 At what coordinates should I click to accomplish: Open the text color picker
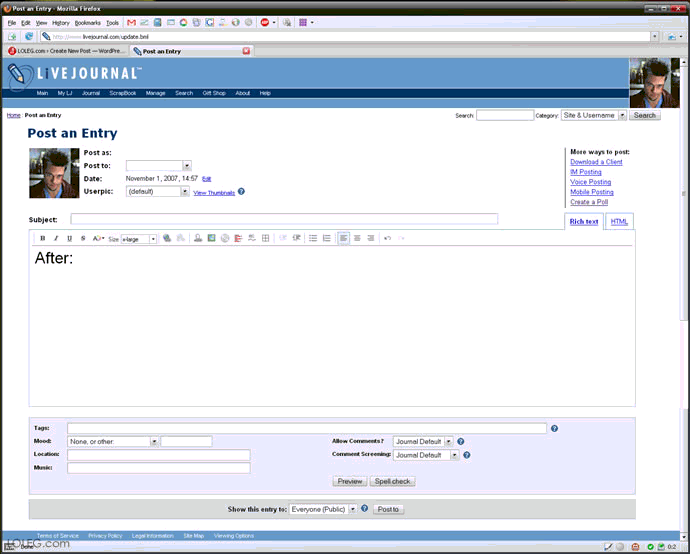click(98, 238)
